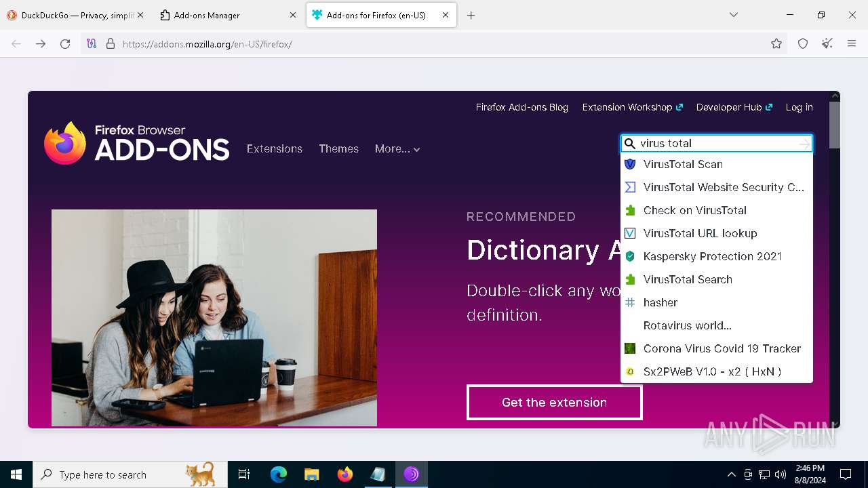Click the VirusTotal Scan shield icon

(630, 164)
